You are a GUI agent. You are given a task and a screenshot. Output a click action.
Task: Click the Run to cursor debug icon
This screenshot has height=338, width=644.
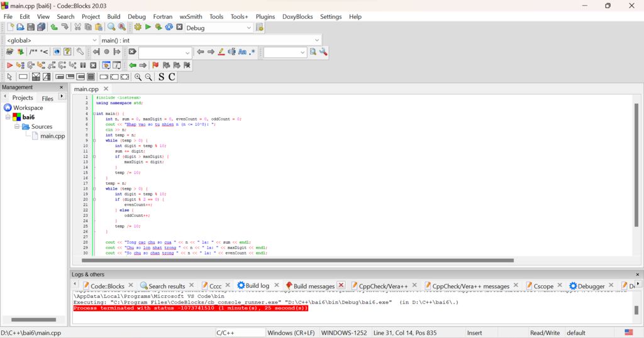20,65
